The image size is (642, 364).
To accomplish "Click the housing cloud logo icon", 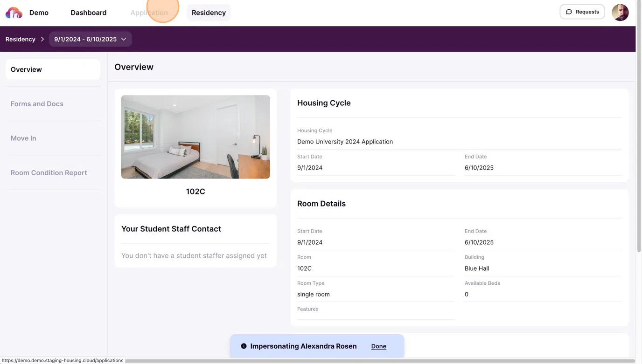I will pyautogui.click(x=14, y=13).
